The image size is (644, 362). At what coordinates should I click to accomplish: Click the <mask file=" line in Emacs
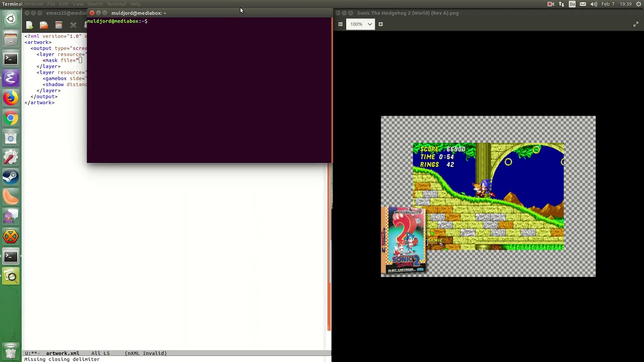click(x=62, y=60)
